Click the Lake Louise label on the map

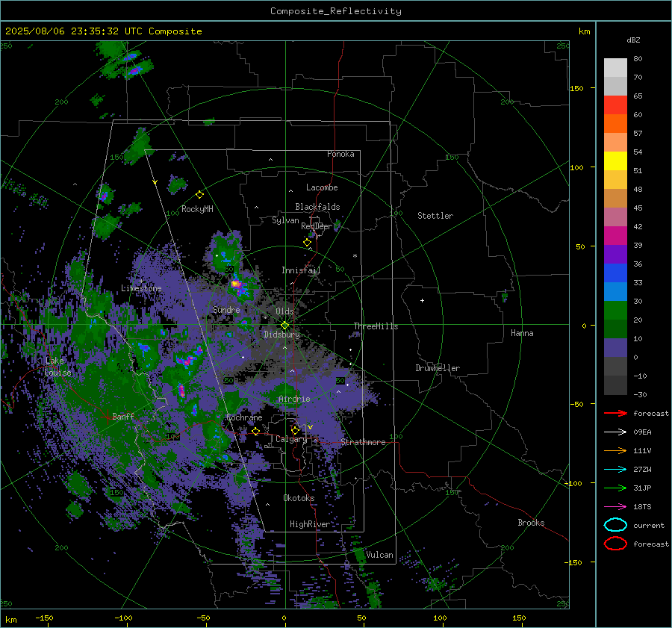pyautogui.click(x=57, y=367)
